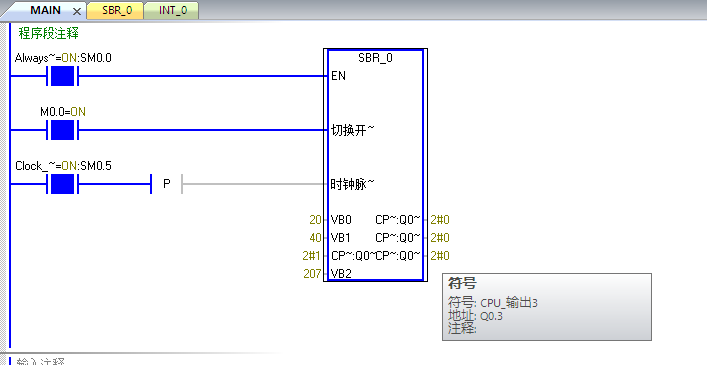Screen dimensions: 707x365
Task: Open the INT_0 tab
Action: pos(172,10)
